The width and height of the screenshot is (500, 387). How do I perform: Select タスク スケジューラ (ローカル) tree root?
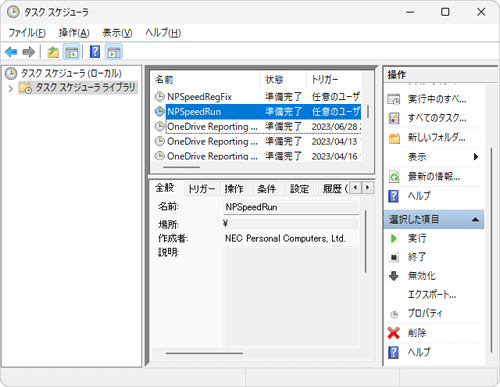(x=71, y=73)
